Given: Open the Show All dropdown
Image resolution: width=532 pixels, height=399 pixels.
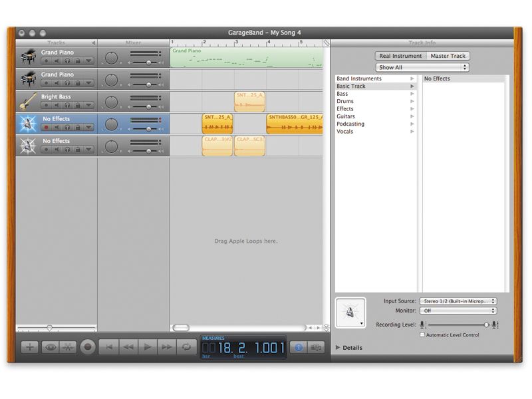Looking at the screenshot, I should [422, 68].
